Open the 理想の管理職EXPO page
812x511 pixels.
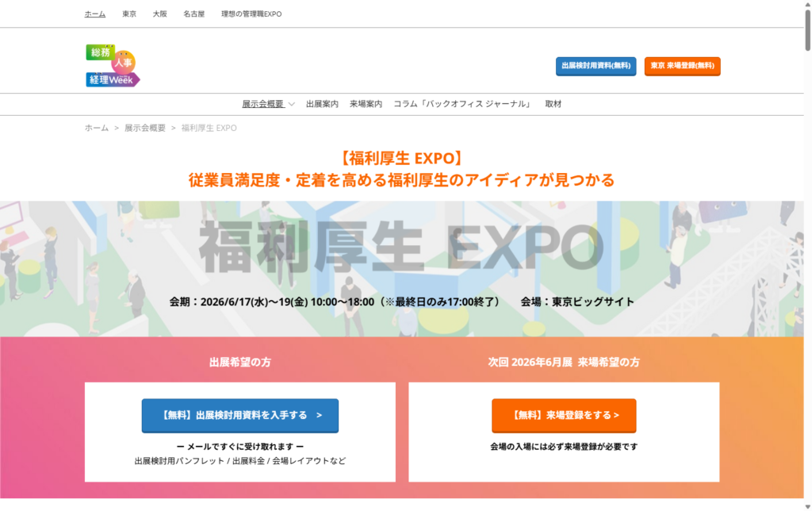[x=251, y=13]
